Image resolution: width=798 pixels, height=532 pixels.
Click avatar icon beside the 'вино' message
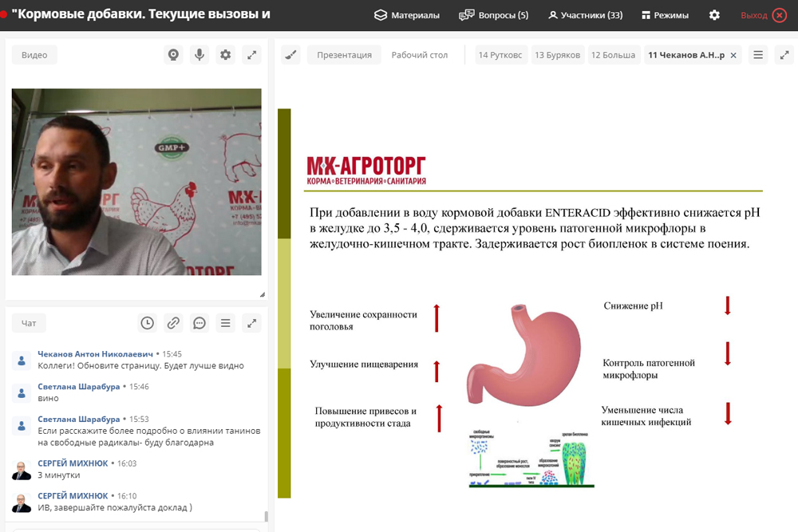22,393
